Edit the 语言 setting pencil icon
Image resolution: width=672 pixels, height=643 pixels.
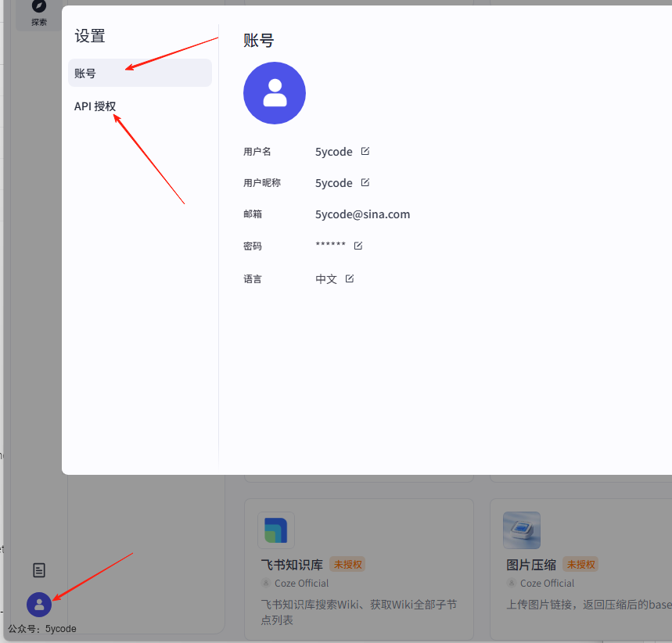[x=350, y=278]
